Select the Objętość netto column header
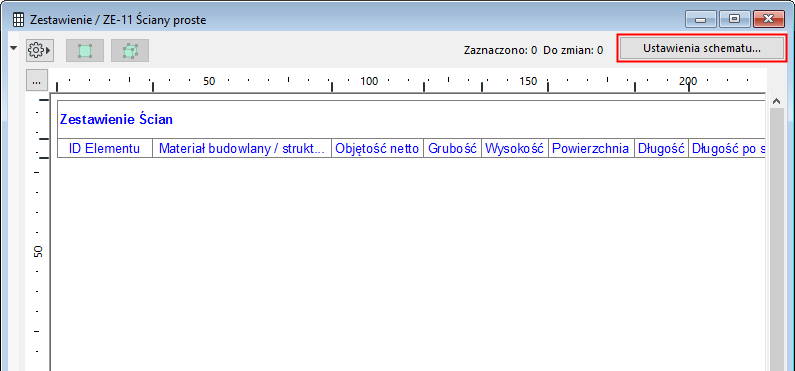This screenshot has height=371, width=795. coord(377,149)
